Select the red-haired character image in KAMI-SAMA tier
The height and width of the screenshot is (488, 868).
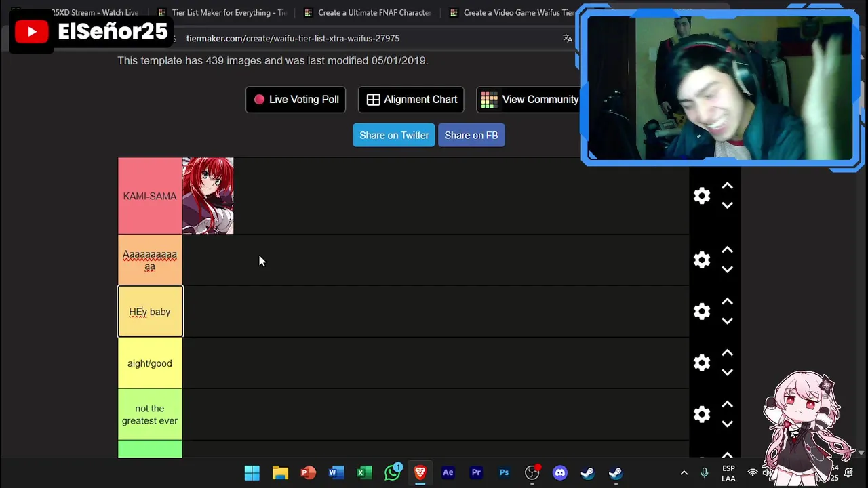(208, 196)
